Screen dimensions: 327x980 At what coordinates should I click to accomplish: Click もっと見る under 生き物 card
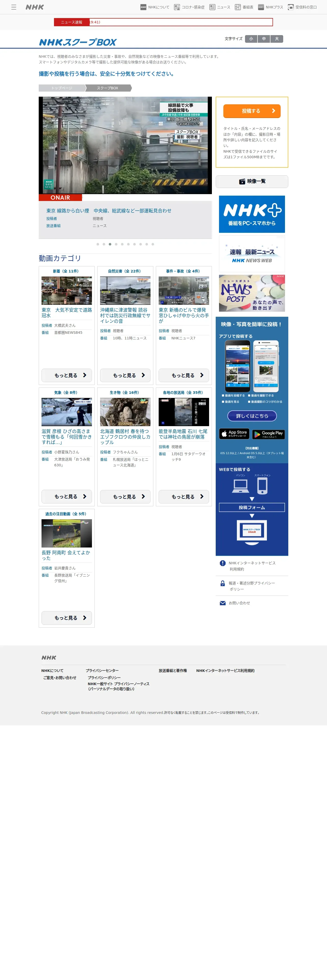pos(125,497)
